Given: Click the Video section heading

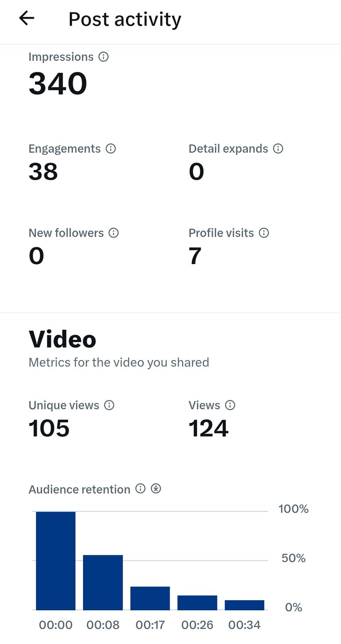Looking at the screenshot, I should tap(63, 340).
